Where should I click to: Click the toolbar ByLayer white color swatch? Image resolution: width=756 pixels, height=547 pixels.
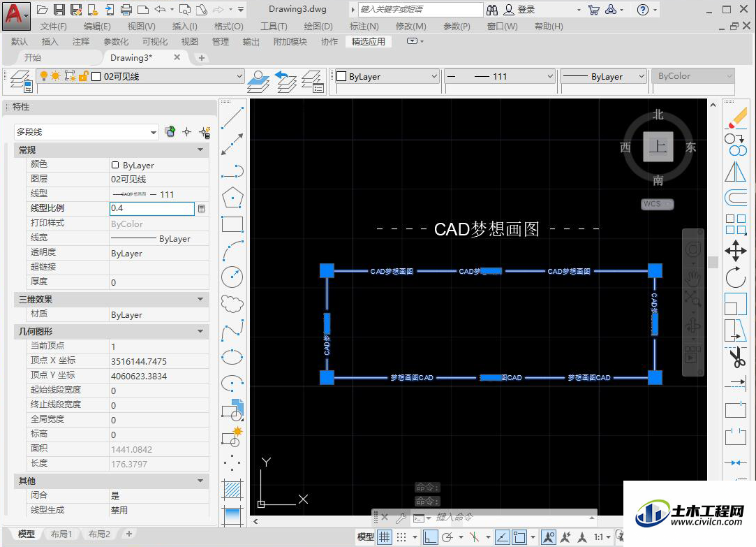tap(341, 76)
